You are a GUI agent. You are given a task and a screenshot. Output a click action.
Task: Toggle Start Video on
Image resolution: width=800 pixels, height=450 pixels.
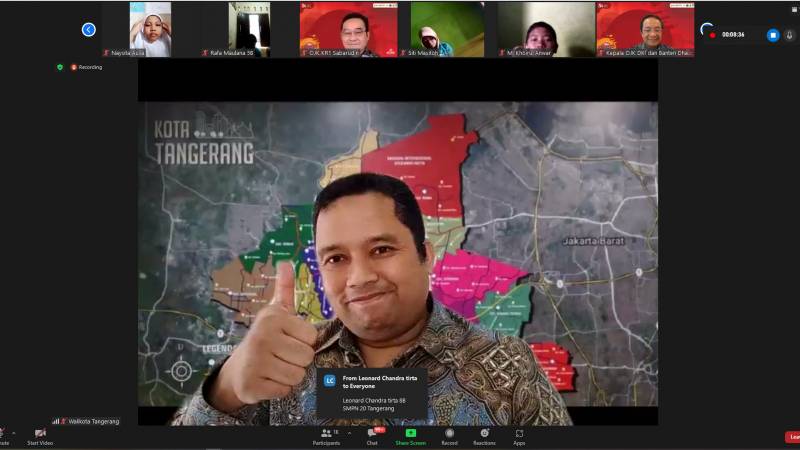(x=40, y=435)
